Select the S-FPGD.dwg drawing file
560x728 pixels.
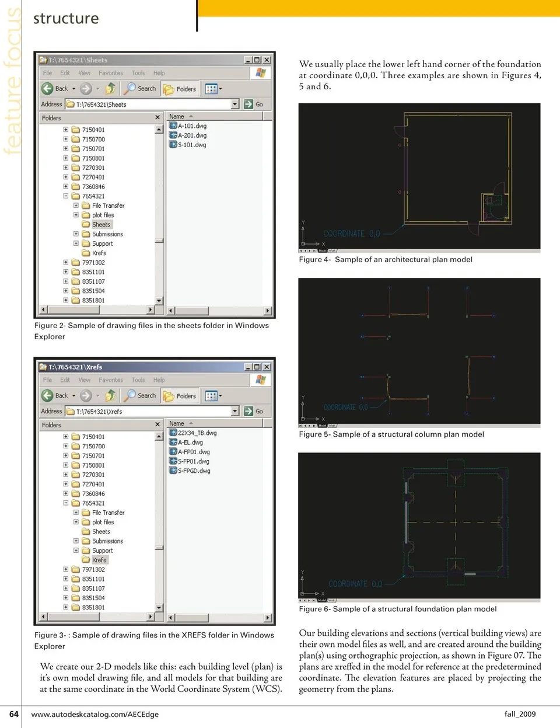pyautogui.click(x=194, y=471)
